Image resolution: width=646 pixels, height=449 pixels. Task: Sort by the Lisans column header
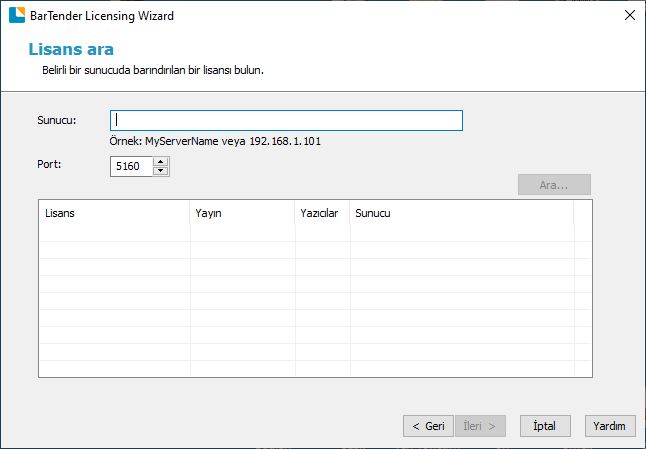(x=115, y=213)
